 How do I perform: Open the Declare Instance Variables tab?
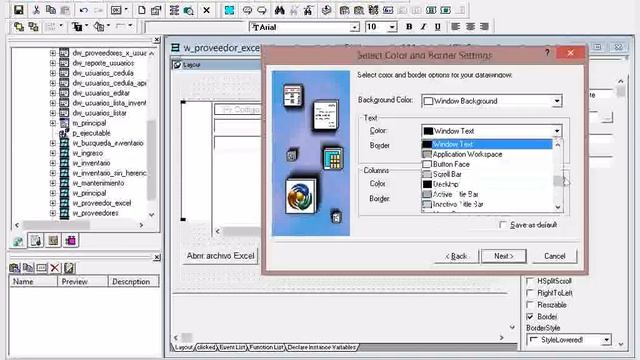(x=322, y=347)
